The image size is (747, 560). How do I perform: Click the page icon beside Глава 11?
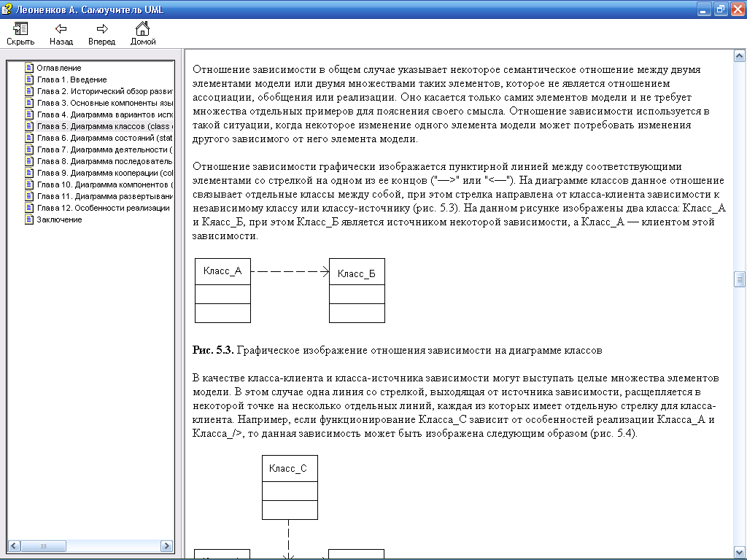click(29, 195)
